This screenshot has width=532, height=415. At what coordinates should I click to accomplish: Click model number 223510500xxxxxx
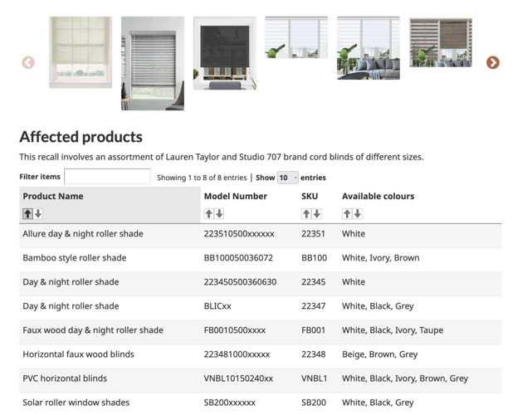point(239,234)
